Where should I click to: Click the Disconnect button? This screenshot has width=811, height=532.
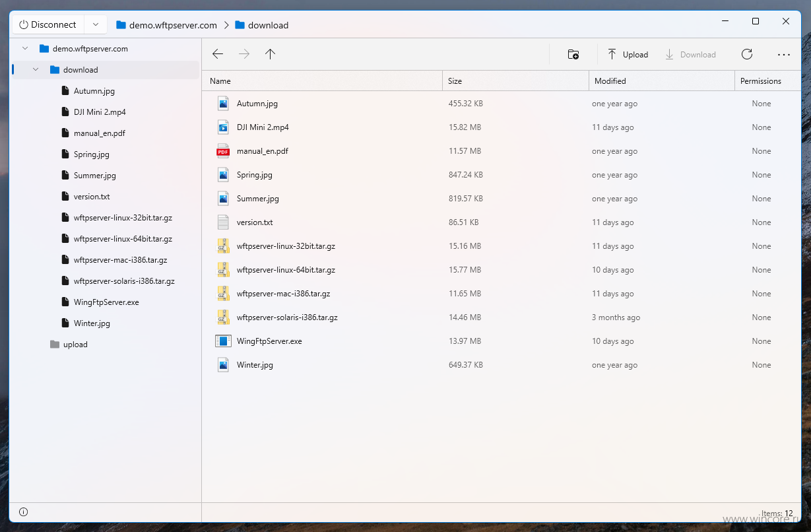(48, 24)
